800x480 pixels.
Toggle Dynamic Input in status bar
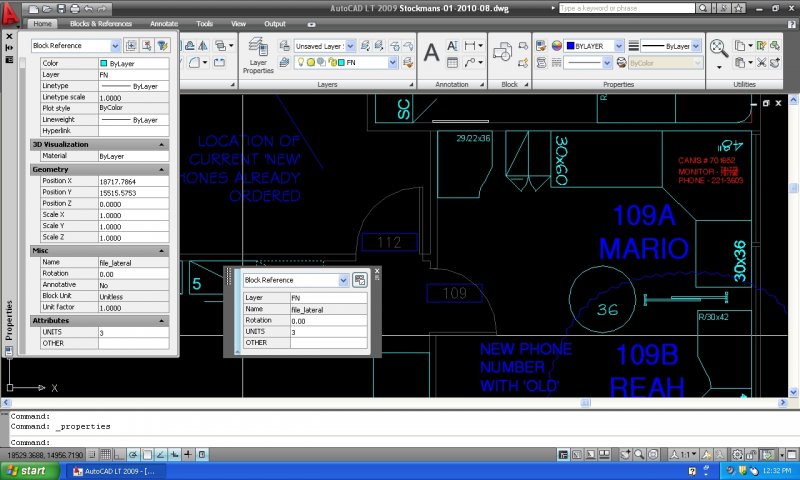pos(174,454)
